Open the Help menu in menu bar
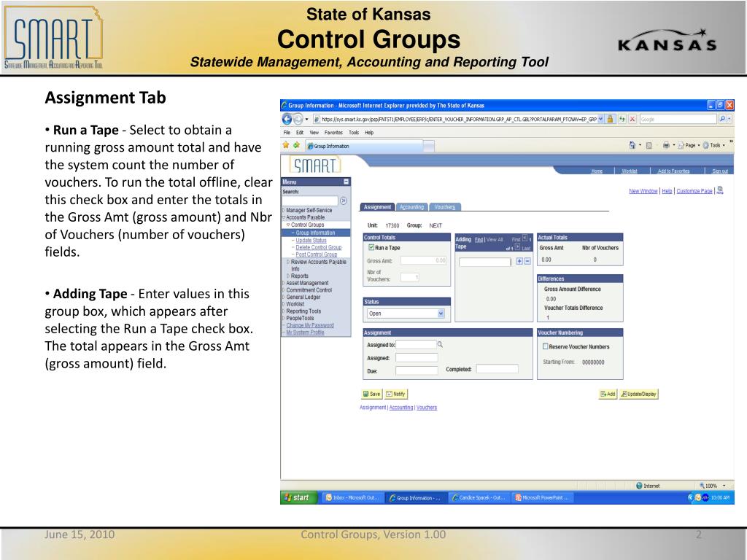The height and width of the screenshot is (560, 747). pyautogui.click(x=369, y=133)
